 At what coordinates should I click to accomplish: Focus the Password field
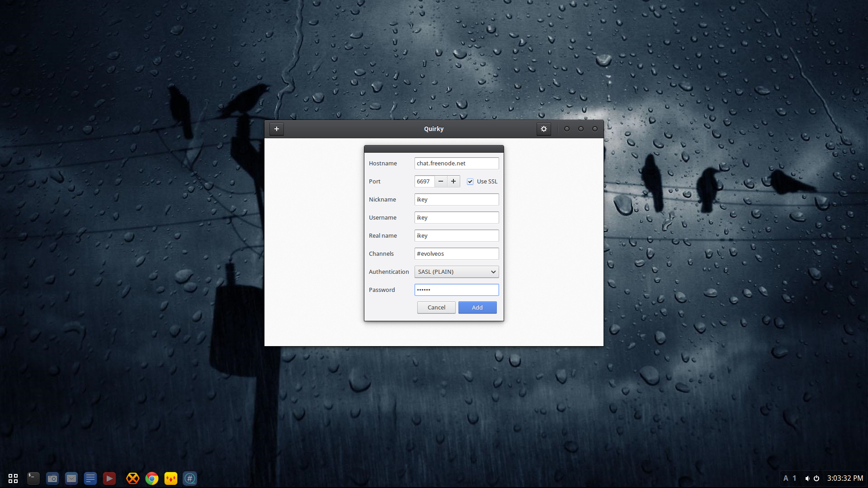point(457,290)
